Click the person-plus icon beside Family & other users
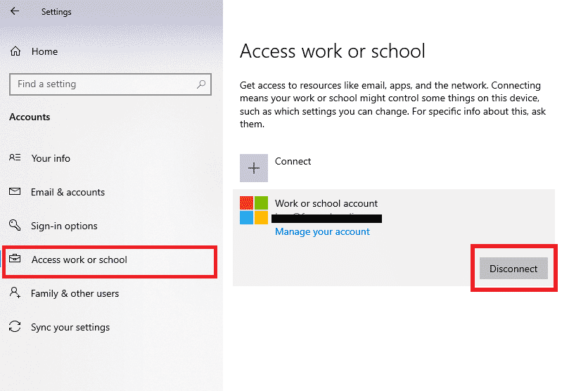This screenshot has width=588, height=391. [15, 293]
